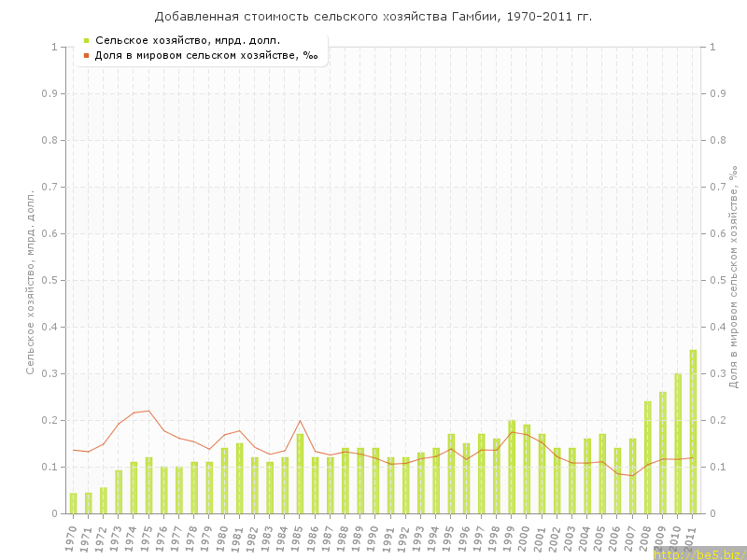Click the 1990 year label on x-axis
747x560 pixels.
coord(374,536)
